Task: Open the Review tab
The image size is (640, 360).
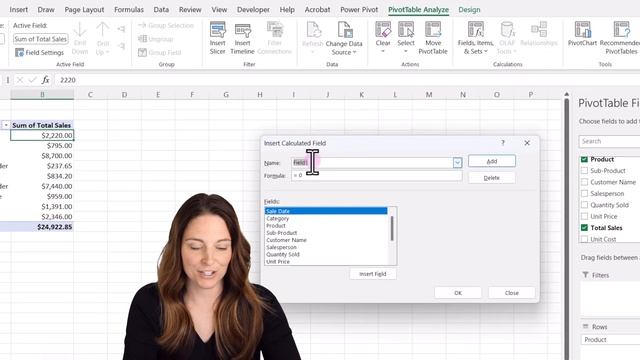Action: 190,9
